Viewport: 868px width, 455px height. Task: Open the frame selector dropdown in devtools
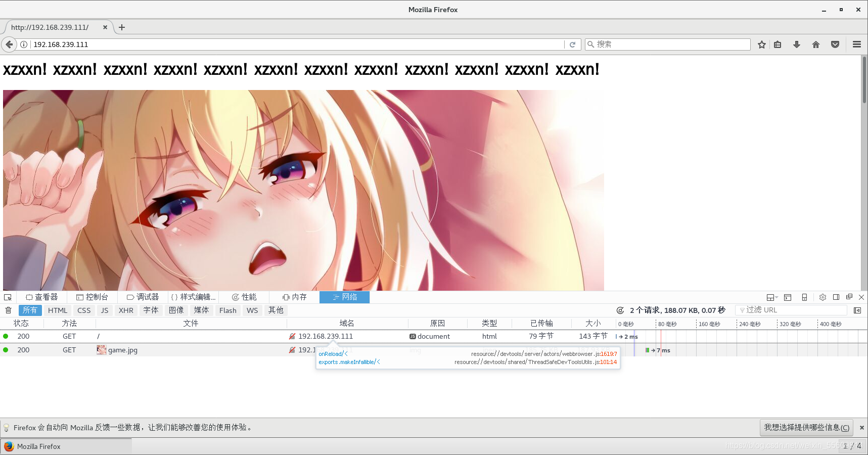pos(772,297)
